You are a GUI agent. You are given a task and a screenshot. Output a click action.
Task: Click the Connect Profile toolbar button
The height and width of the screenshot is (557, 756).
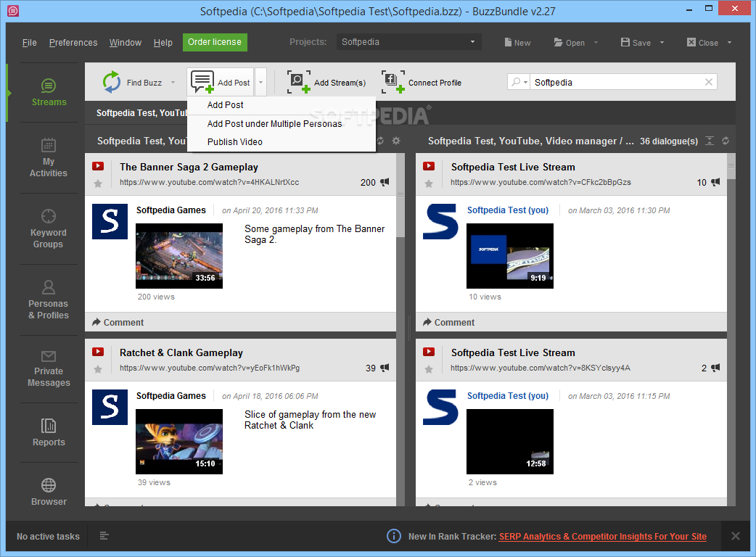[x=422, y=82]
